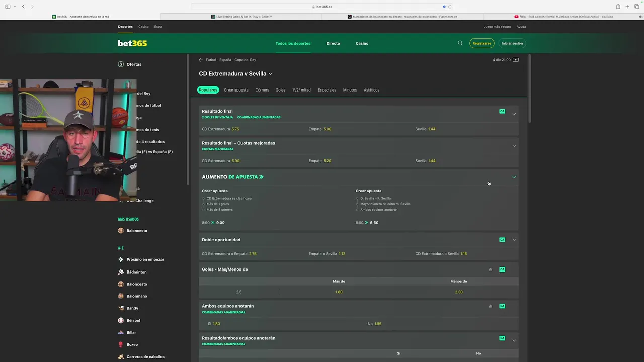The height and width of the screenshot is (362, 644).
Task: Add the boosted 9.00 Crear apuesta combo
Action: coord(213,223)
